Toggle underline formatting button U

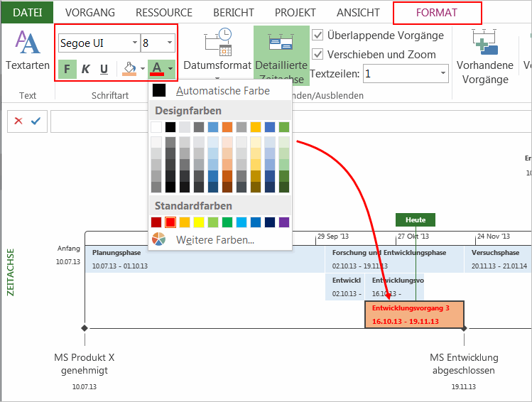coord(104,69)
